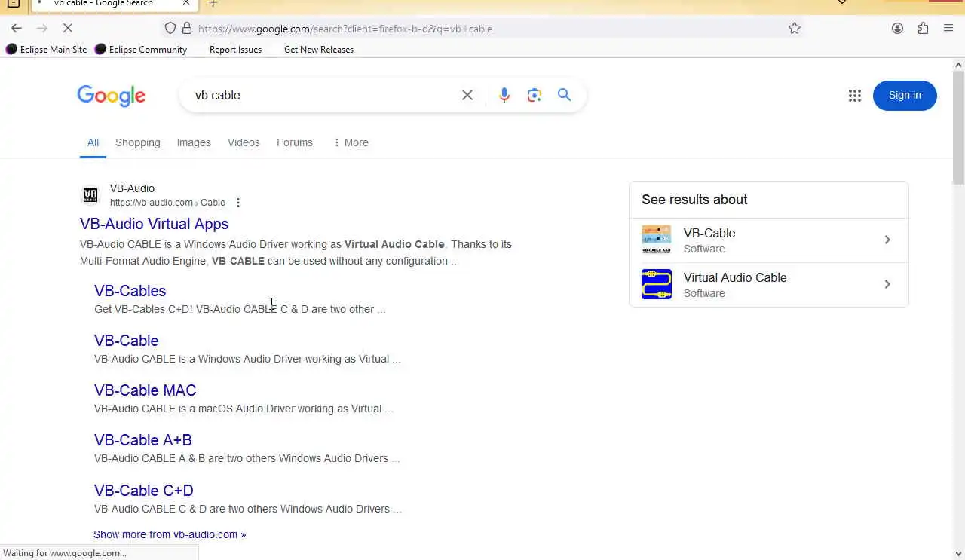Open the site security padlock icon

[x=185, y=28]
